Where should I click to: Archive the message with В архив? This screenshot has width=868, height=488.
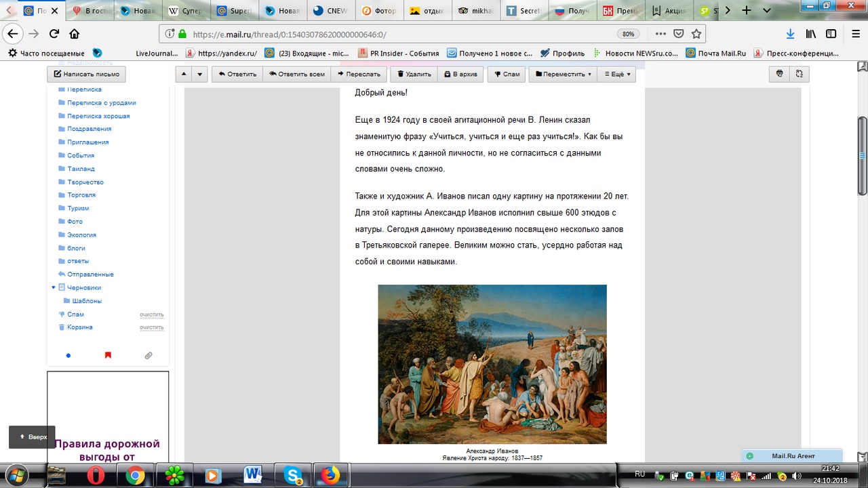point(460,74)
